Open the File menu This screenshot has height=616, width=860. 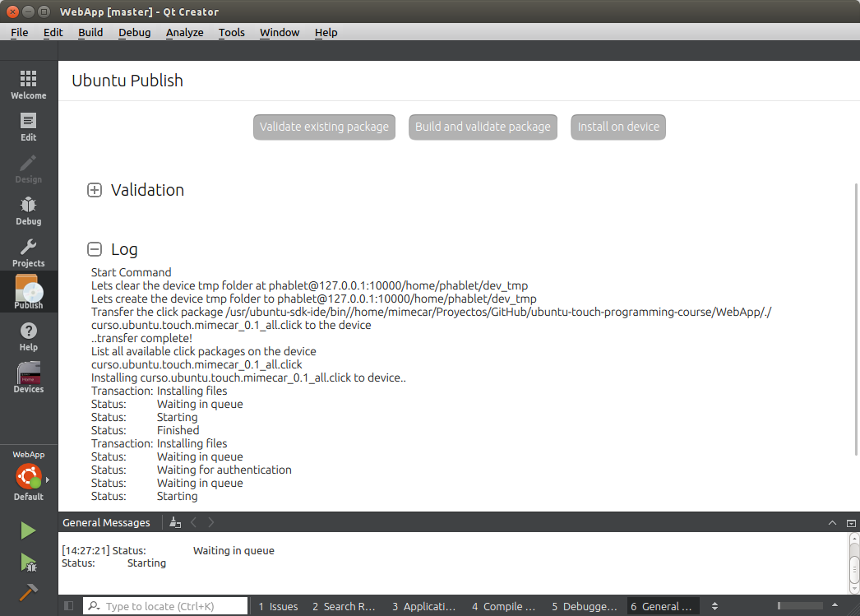[19, 32]
